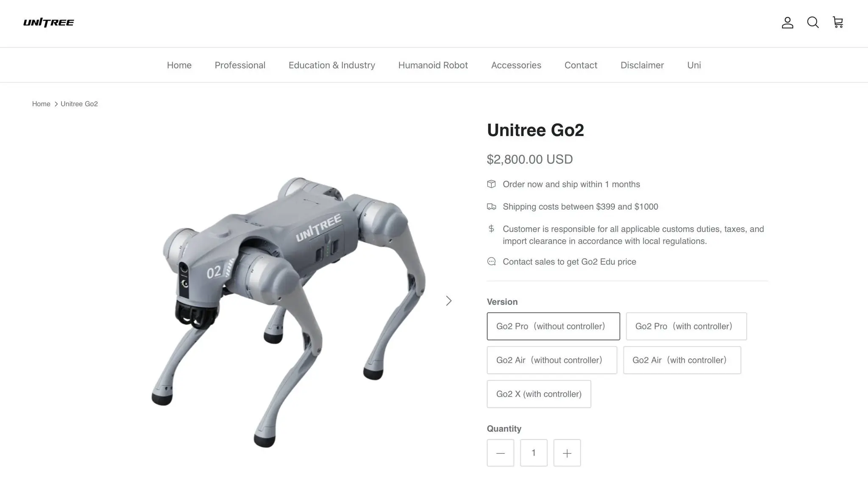
Task: Click the chat bubble icon beside Contact sales
Action: coord(491,261)
